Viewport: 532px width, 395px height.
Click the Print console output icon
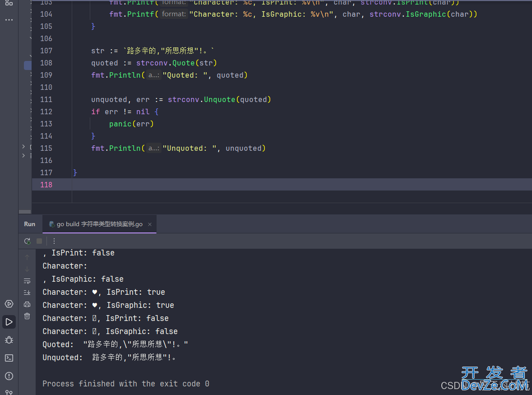(27, 304)
